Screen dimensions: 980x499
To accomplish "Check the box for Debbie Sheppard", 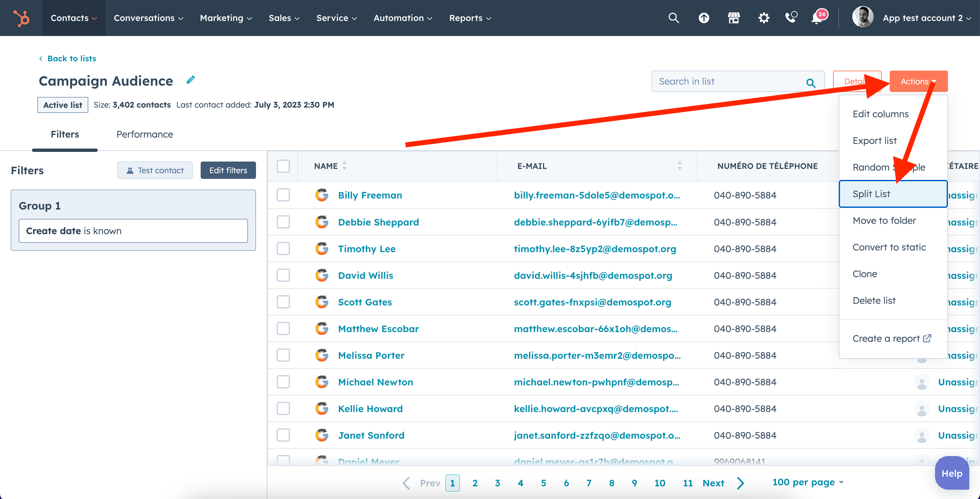I will [283, 222].
